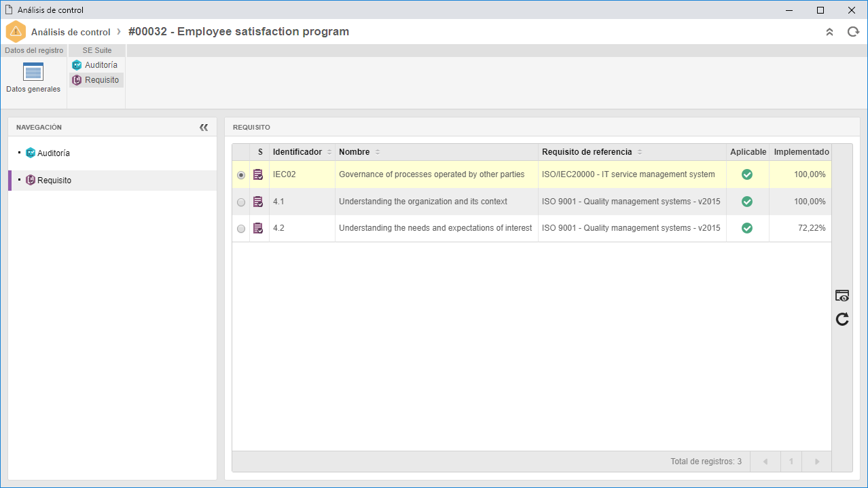Image resolution: width=868 pixels, height=488 pixels.
Task: Select the radio button for requirement 4.2
Action: [241, 229]
